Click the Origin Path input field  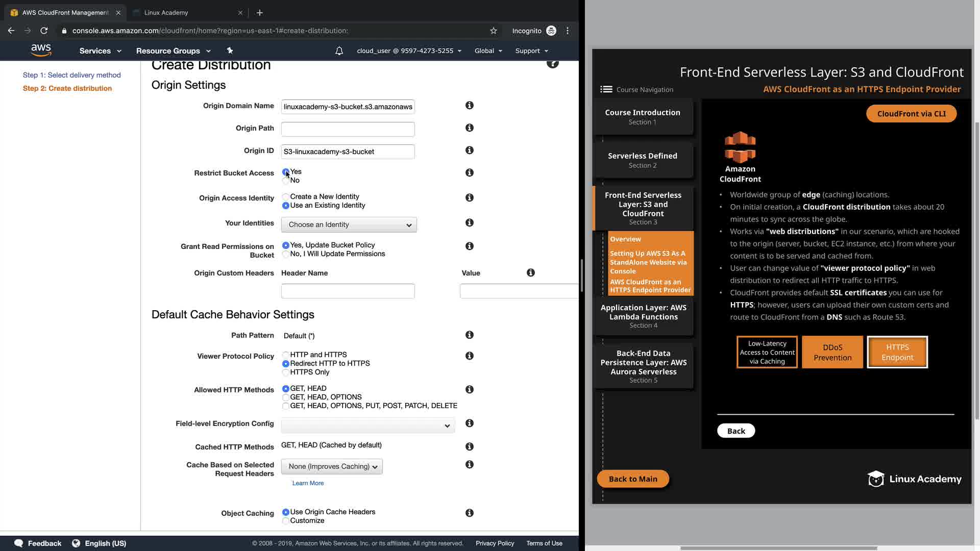coord(348,129)
